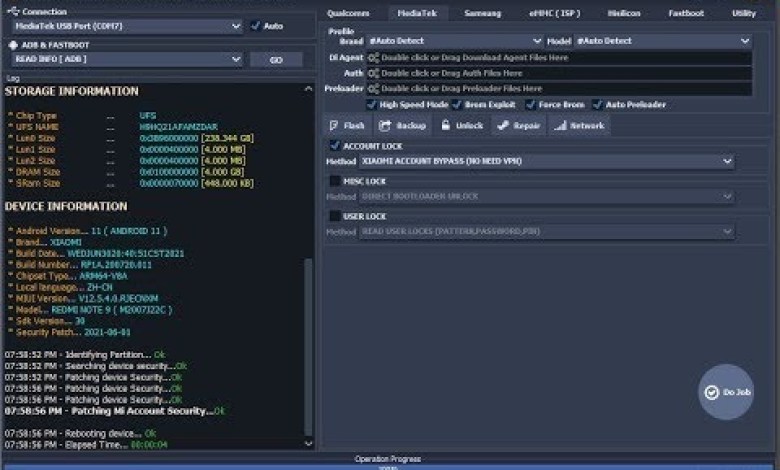This screenshot has width=780, height=470.
Task: Open the Unlock tab
Action: tap(462, 126)
